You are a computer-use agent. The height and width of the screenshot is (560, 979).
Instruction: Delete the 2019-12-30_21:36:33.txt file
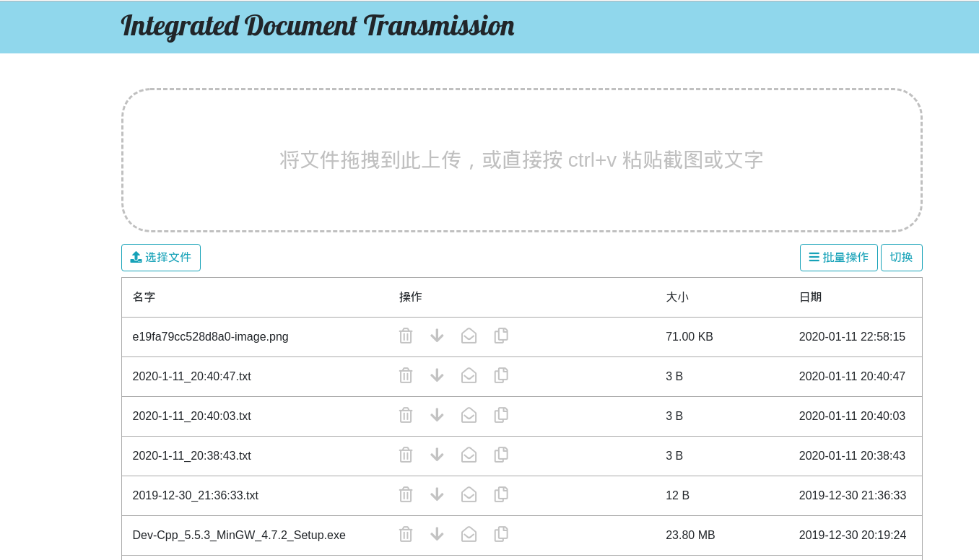(x=406, y=495)
